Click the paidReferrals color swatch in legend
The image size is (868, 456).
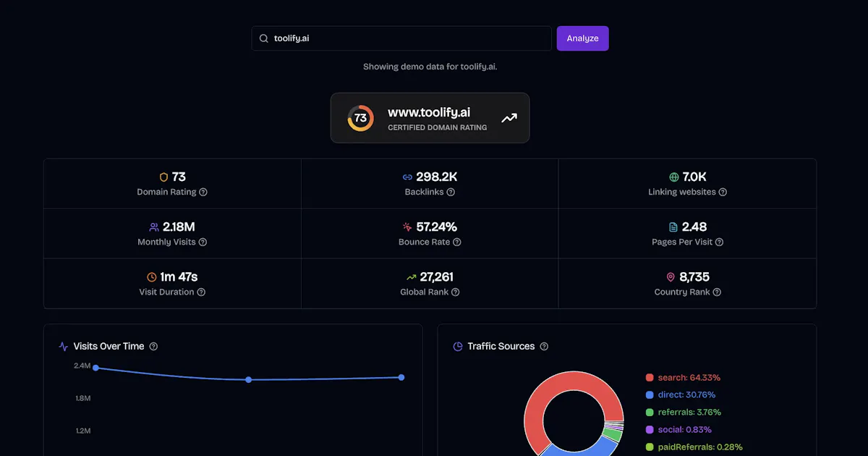click(x=650, y=447)
